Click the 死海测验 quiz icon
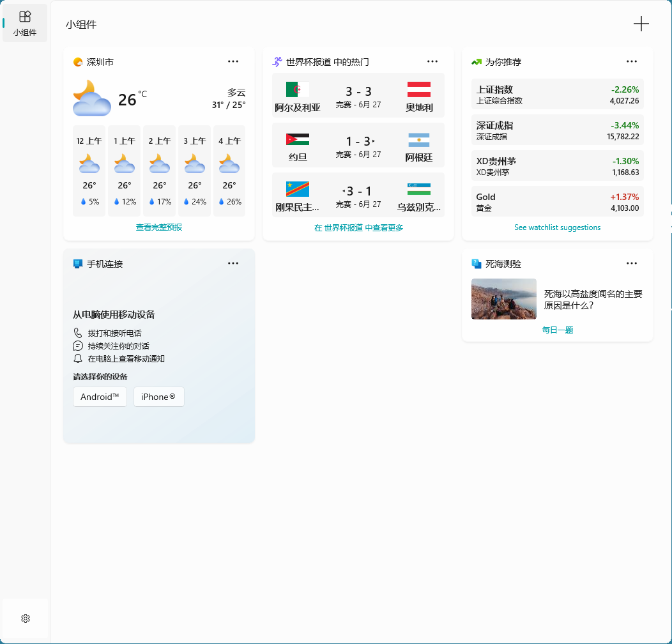 (x=477, y=264)
